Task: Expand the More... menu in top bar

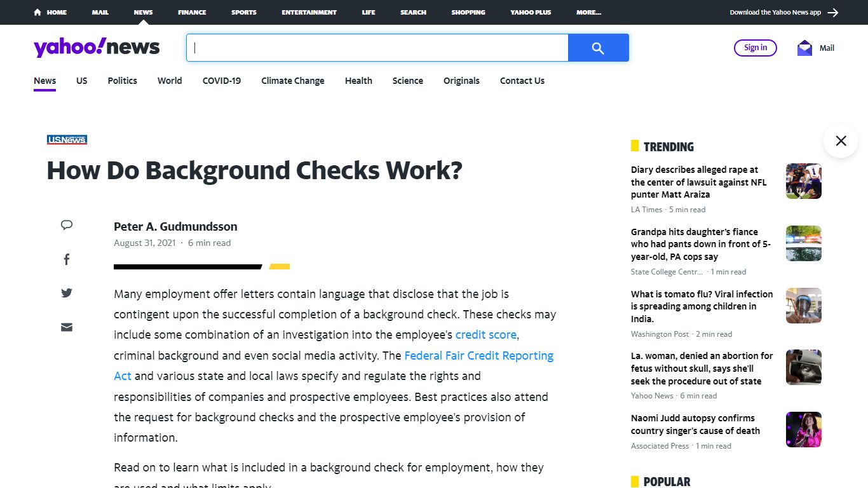Action: click(589, 12)
